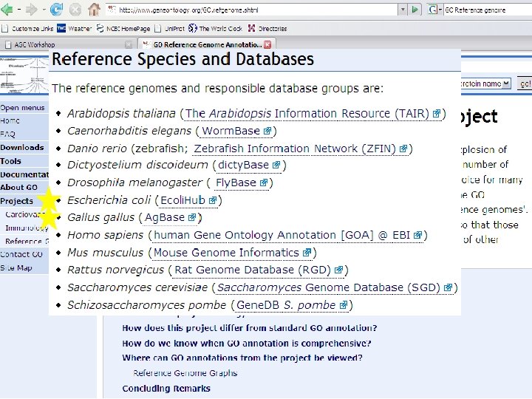Open the Google search engine icon

coord(432,10)
